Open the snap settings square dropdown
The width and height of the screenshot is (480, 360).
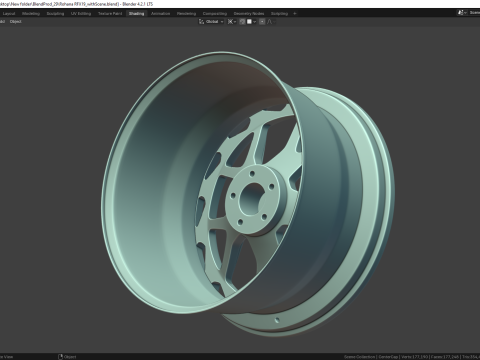point(251,22)
